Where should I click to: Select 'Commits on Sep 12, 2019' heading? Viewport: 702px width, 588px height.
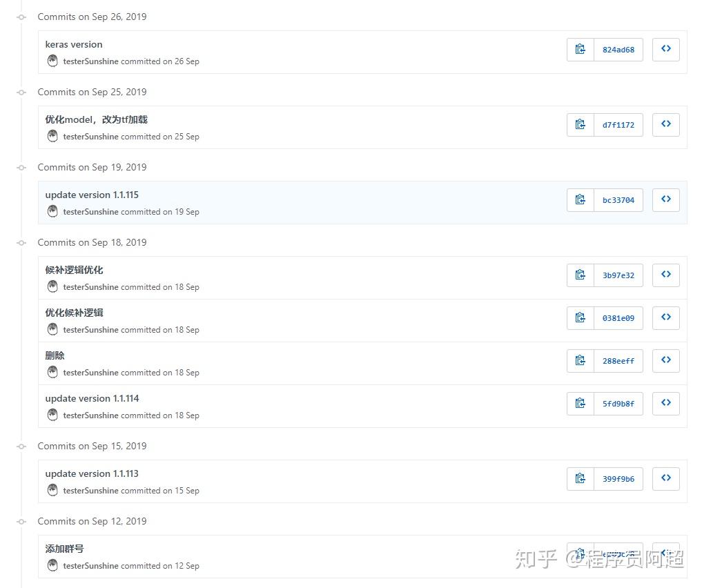pyautogui.click(x=92, y=521)
